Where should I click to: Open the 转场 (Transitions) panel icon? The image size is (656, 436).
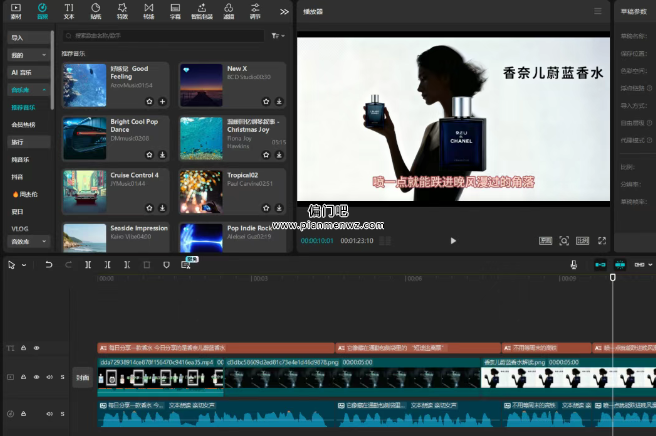point(148,11)
